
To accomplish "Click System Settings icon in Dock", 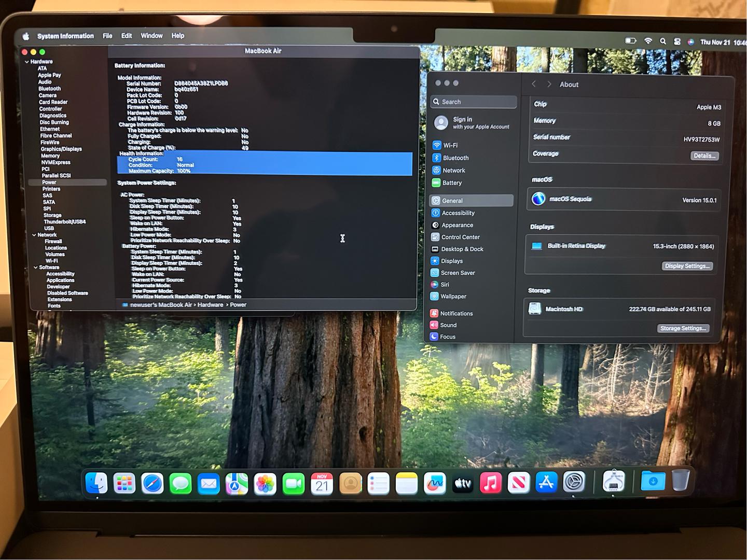I will pos(574,482).
